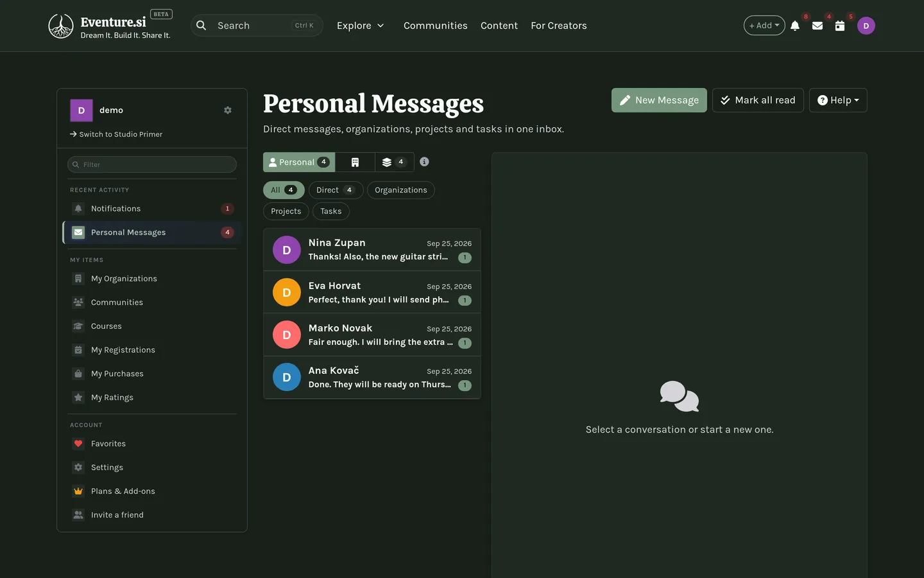Open Notifications in the sidebar

pos(152,209)
